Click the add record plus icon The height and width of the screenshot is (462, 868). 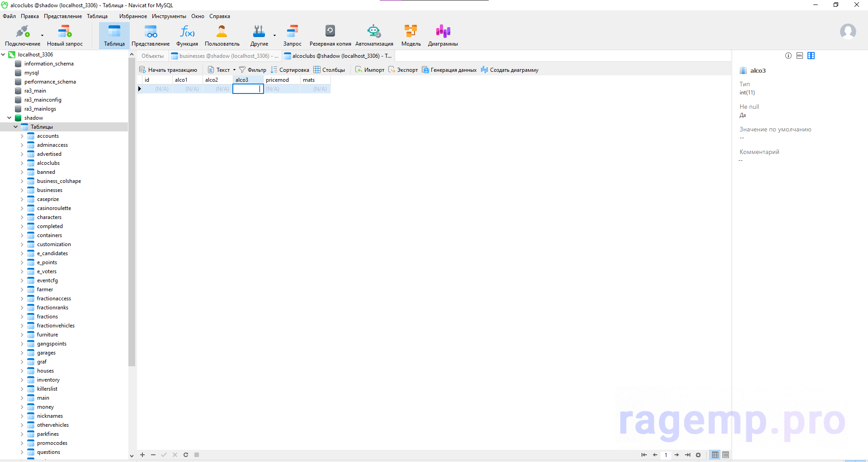[x=142, y=455]
